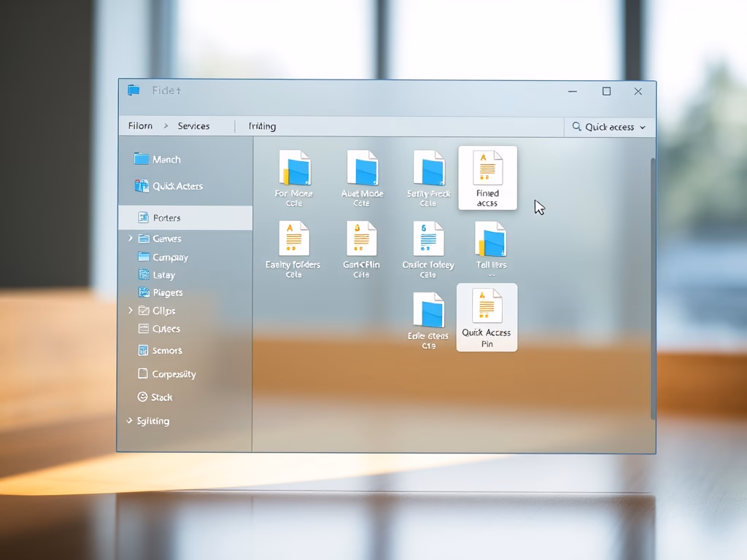Click the Piegets sidebar icon

coord(144,292)
